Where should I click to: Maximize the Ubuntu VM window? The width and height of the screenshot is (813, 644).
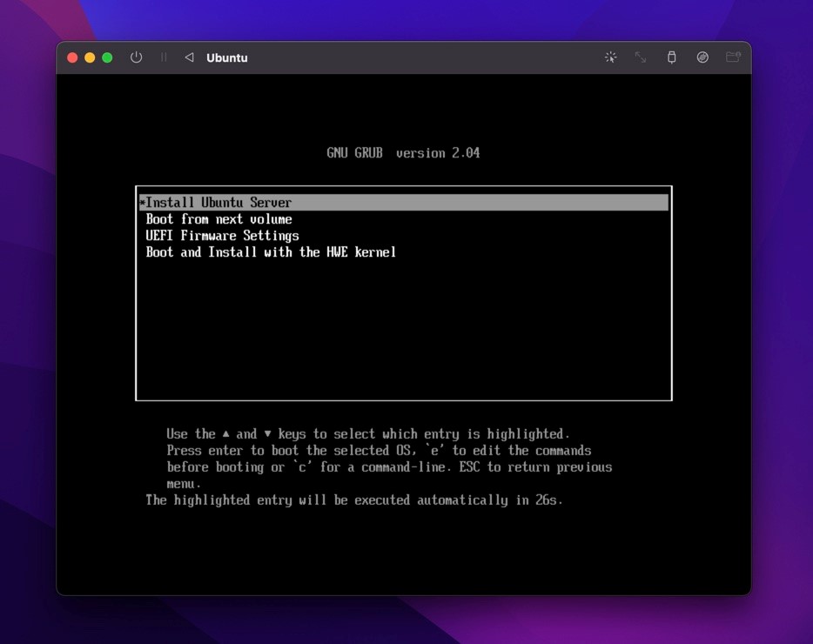click(x=107, y=57)
